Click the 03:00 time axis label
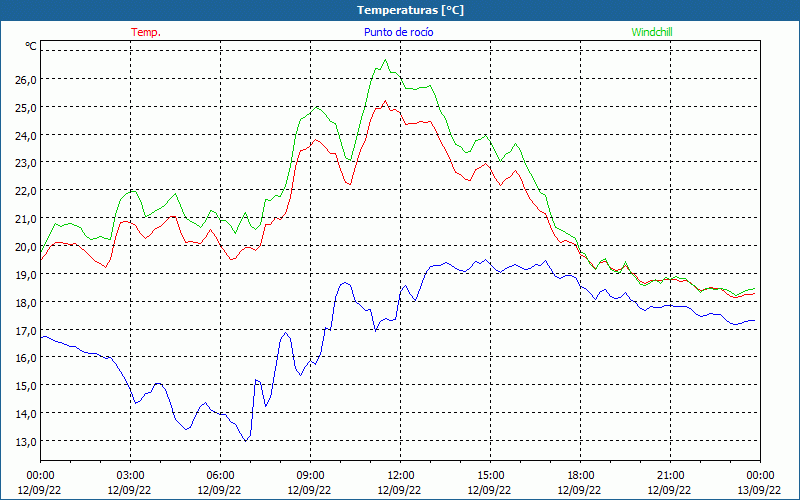 131,476
